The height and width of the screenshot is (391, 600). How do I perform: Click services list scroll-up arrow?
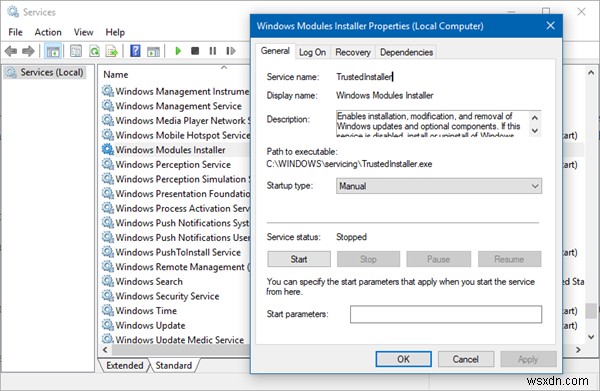click(591, 72)
